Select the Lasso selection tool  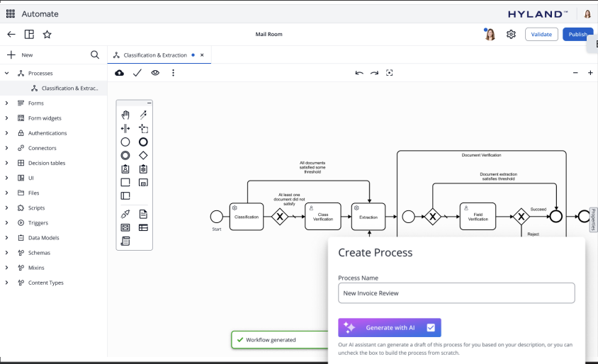point(143,129)
